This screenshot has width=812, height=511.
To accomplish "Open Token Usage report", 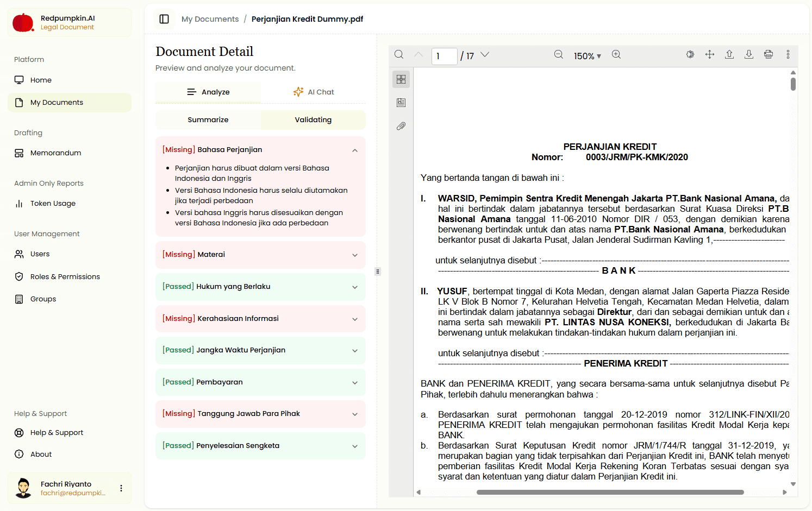I will coord(52,203).
